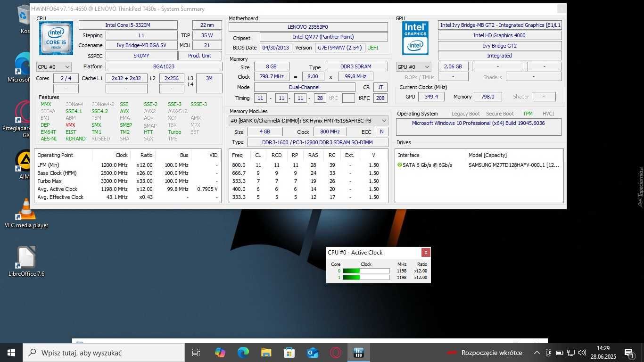644x362 pixels.
Task: Click in the Windows search box
Action: coord(104,353)
